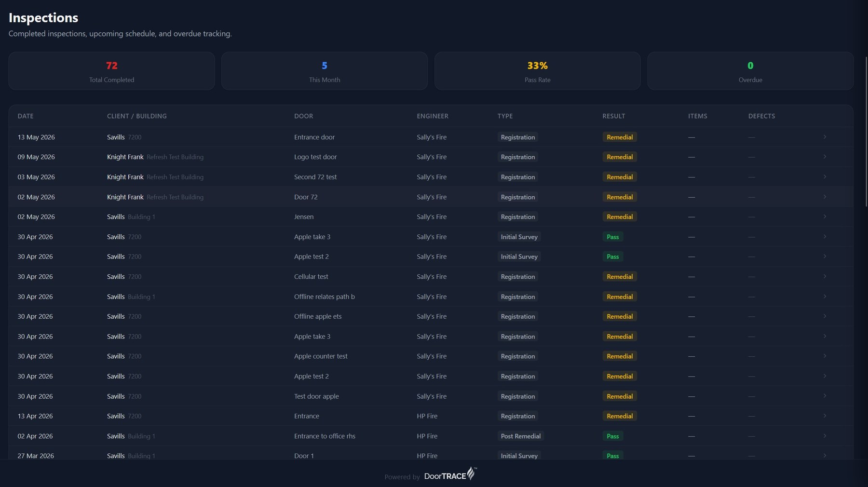The height and width of the screenshot is (487, 868).
Task: Sort by the TYPE column header
Action: coord(505,116)
